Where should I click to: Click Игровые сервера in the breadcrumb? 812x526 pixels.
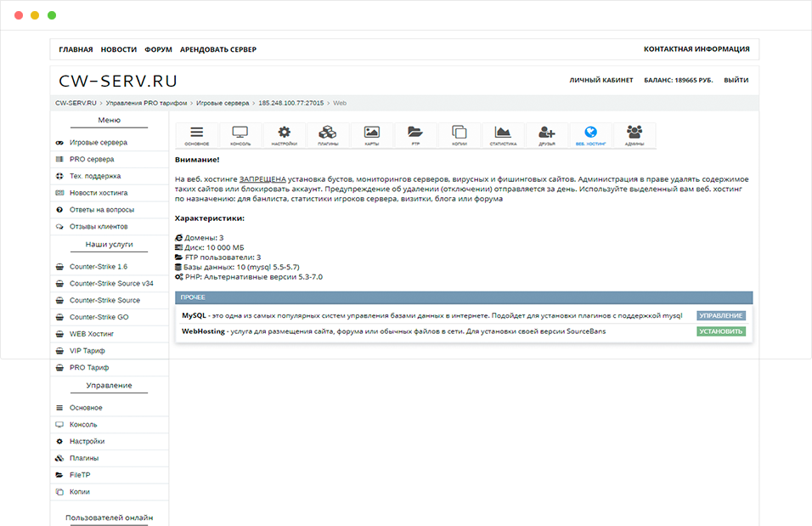(x=223, y=103)
